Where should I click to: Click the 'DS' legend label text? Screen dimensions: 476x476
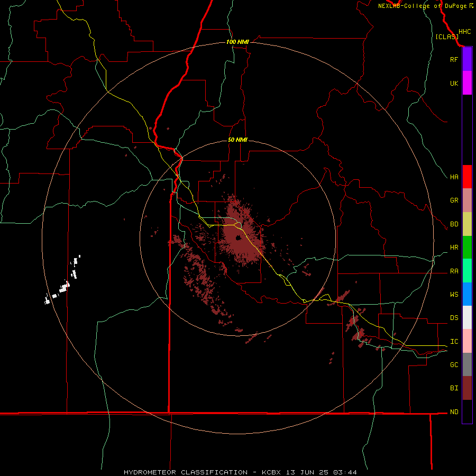pos(454,318)
